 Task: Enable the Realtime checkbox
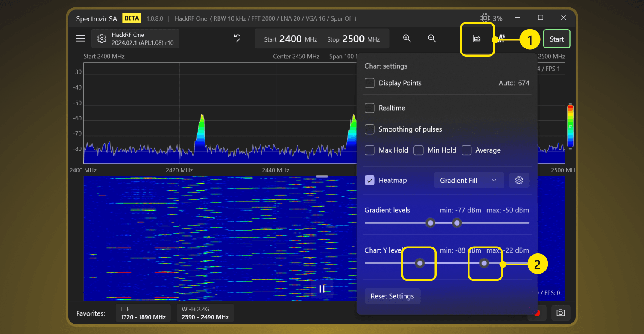(x=370, y=108)
